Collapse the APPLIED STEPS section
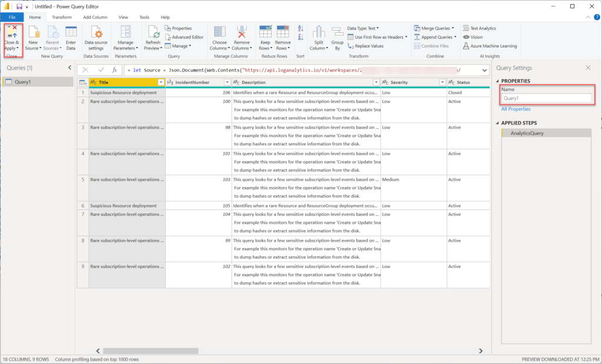The image size is (602, 364). click(x=497, y=123)
